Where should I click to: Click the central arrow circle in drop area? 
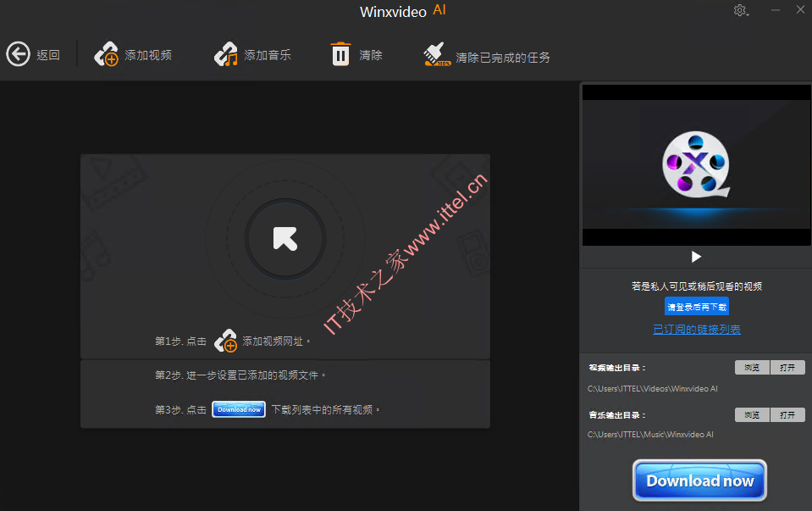(x=285, y=239)
